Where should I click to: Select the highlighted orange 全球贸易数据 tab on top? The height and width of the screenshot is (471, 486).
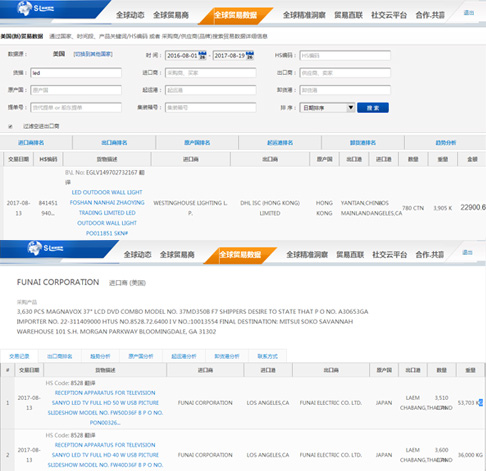tap(235, 15)
